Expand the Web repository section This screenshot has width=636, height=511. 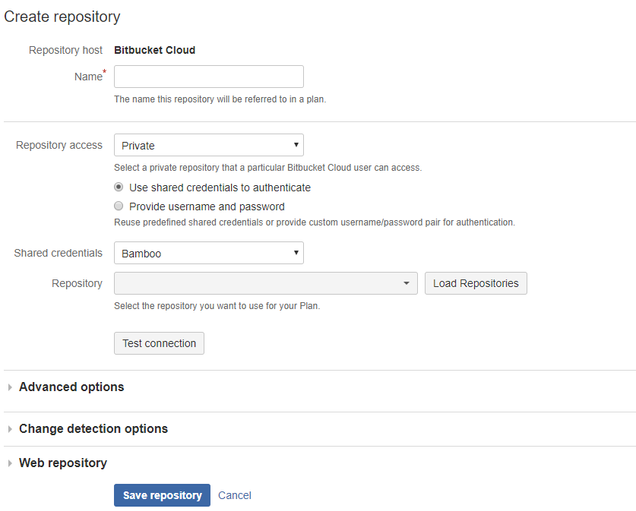coord(63,463)
